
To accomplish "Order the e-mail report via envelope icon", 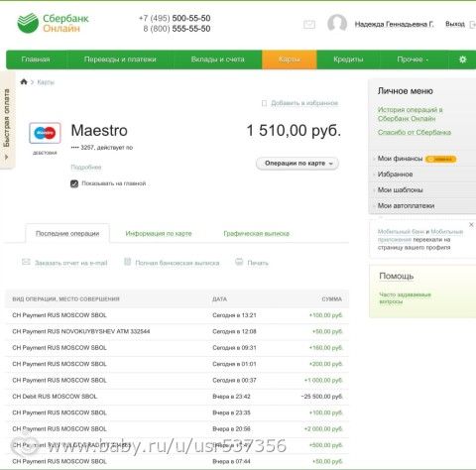I will (x=26, y=262).
